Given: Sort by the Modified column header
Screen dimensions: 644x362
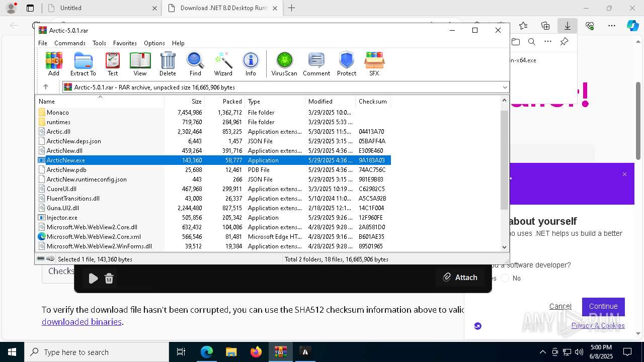Looking at the screenshot, I should pos(330,102).
